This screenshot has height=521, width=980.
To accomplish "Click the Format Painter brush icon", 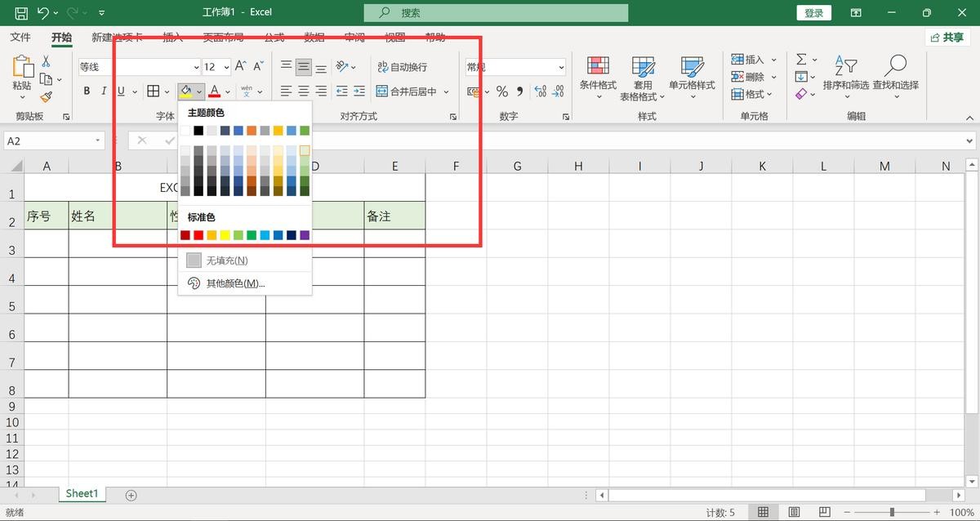I will click(x=46, y=96).
